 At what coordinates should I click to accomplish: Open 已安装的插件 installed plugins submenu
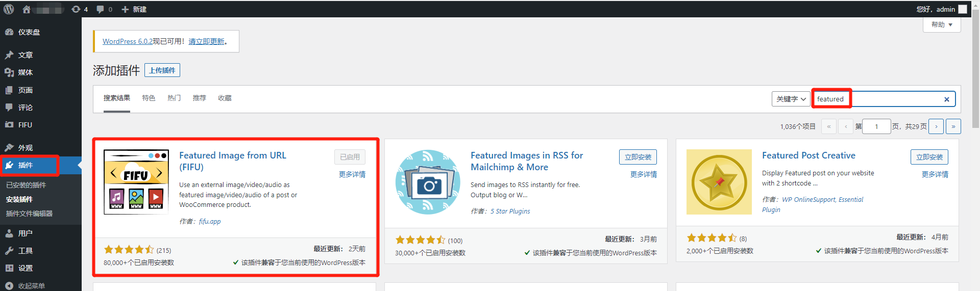(x=26, y=185)
